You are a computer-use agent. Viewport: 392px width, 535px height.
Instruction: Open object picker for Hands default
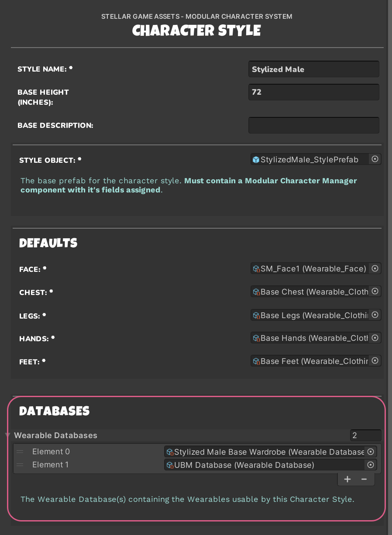pyautogui.click(x=375, y=338)
